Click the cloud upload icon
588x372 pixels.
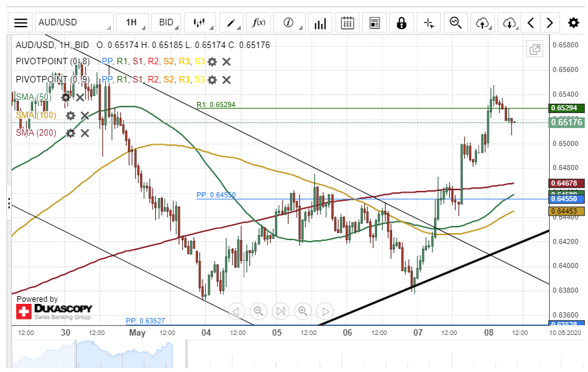482,23
